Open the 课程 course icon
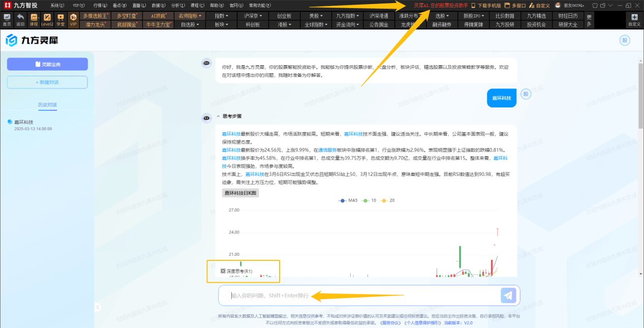Image resolution: width=644 pixels, height=328 pixels. pyautogui.click(x=34, y=20)
